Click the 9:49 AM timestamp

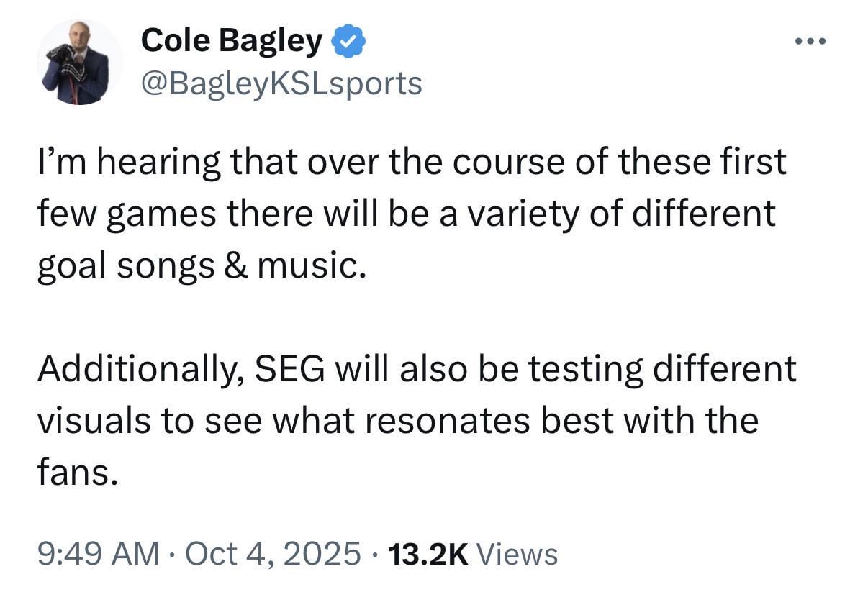pyautogui.click(x=99, y=552)
